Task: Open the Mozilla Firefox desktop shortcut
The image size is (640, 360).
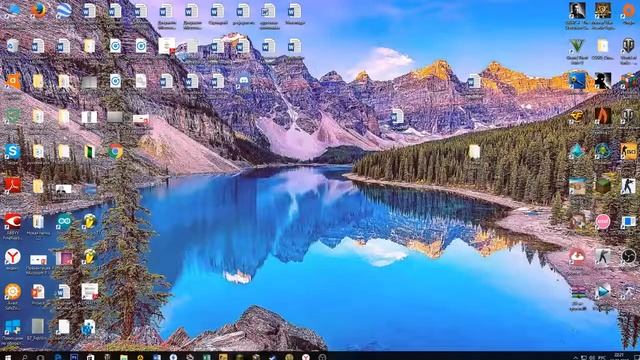Action: pyautogui.click(x=38, y=10)
